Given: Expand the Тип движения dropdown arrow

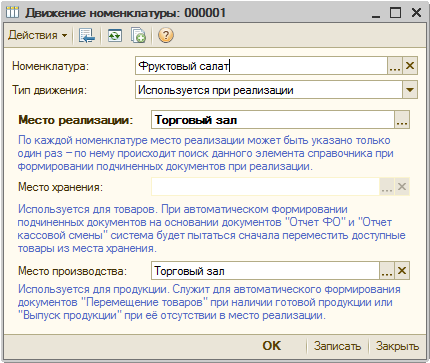Looking at the screenshot, I should click(410, 90).
